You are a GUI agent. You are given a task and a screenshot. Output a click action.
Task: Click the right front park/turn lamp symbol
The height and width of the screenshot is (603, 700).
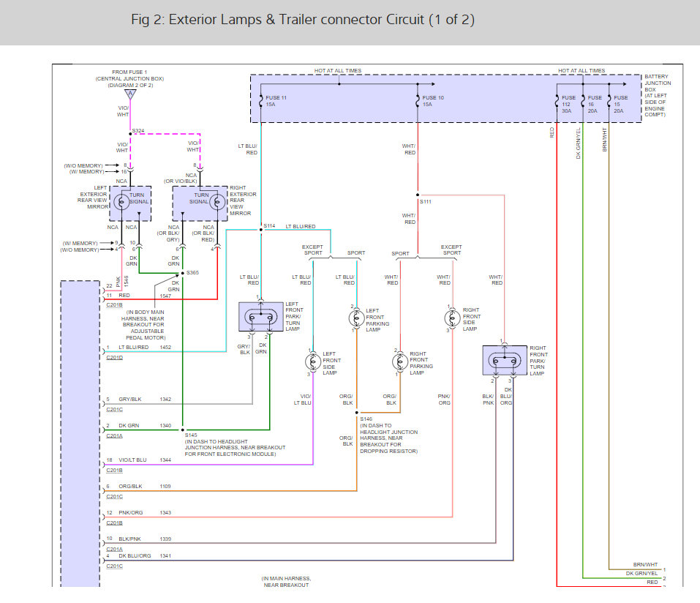click(x=505, y=360)
